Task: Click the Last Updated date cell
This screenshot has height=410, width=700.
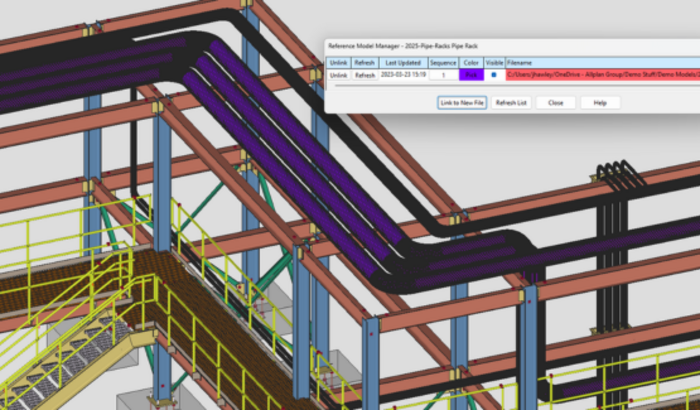Action: (403, 75)
